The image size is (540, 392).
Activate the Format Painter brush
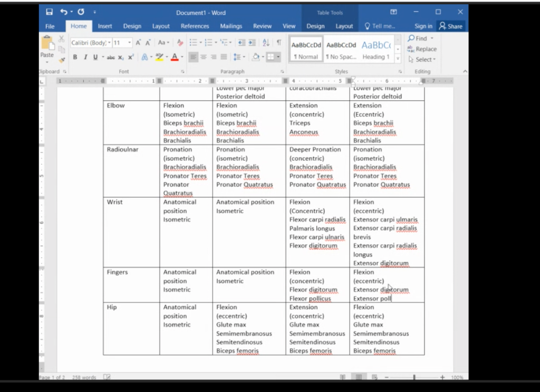pyautogui.click(x=61, y=60)
